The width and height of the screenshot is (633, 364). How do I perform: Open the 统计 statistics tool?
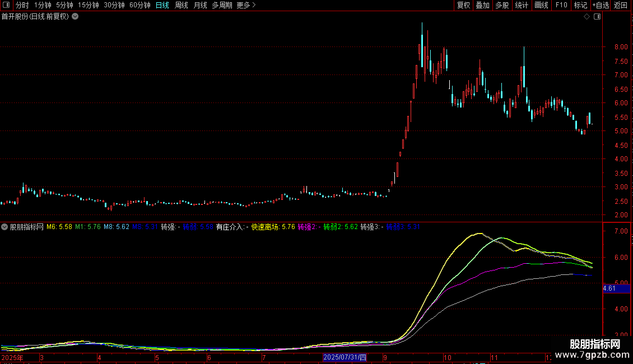[x=522, y=5]
